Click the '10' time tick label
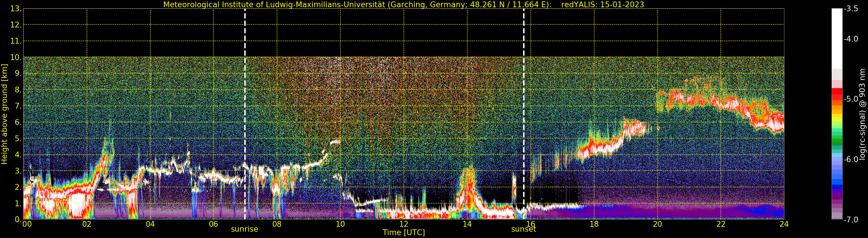 (340, 224)
